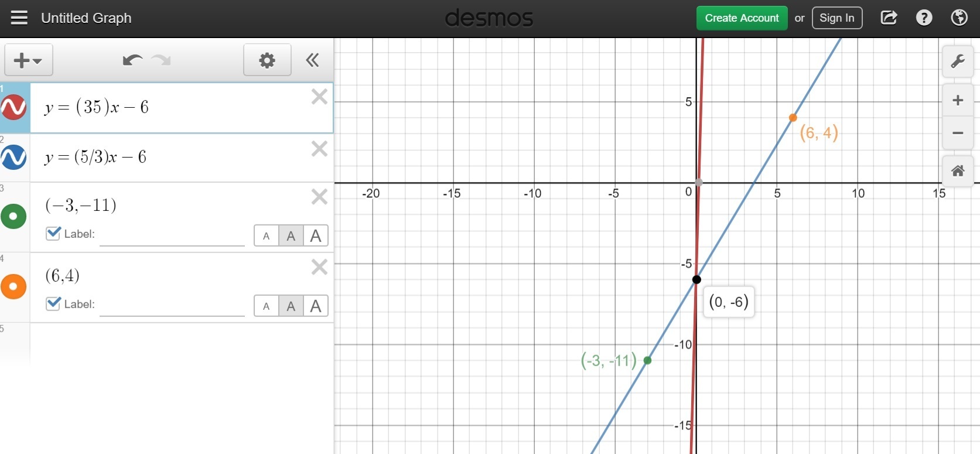The height and width of the screenshot is (454, 980).
Task: Uncheck Label checkbox for point (-3,-11)
Action: point(53,233)
